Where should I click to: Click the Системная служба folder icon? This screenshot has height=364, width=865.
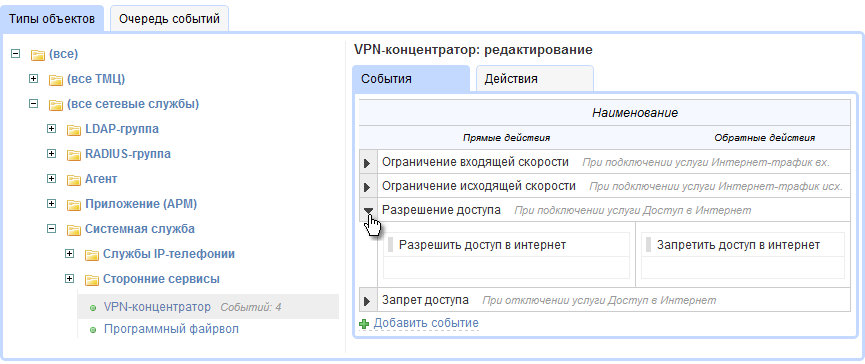[74, 230]
